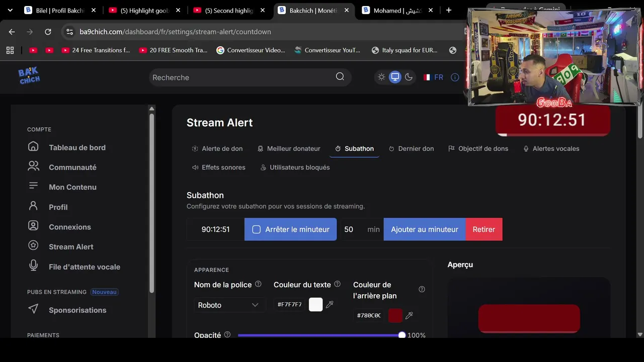
Task: Open Communauté in sidebar
Action: pyautogui.click(x=72, y=167)
